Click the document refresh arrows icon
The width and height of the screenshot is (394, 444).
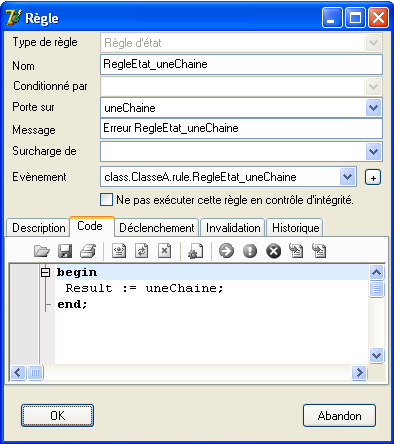[x=142, y=251]
